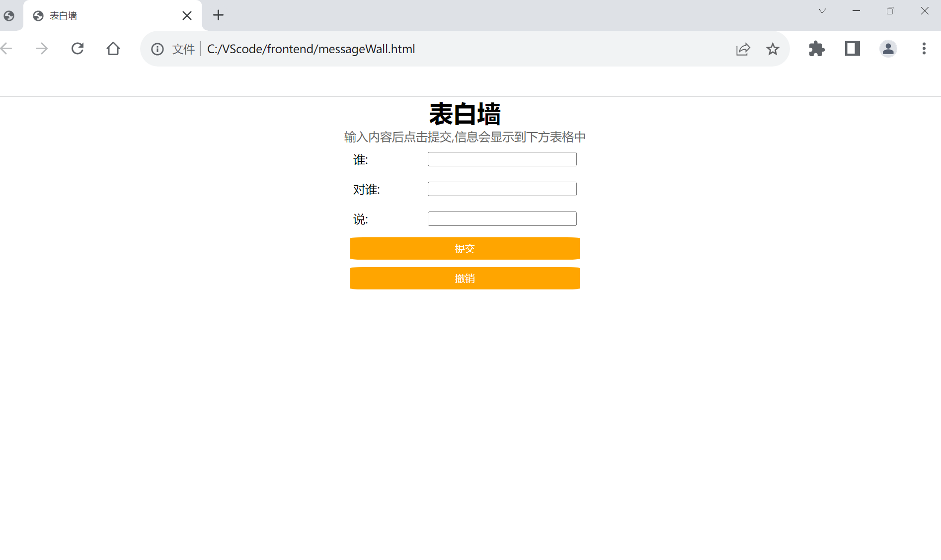Close the 表白墙 tab

187,16
